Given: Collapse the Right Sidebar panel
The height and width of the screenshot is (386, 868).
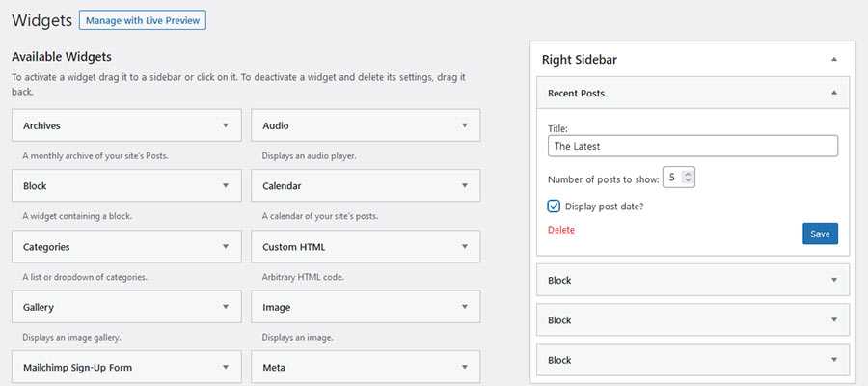Looking at the screenshot, I should pos(833,60).
